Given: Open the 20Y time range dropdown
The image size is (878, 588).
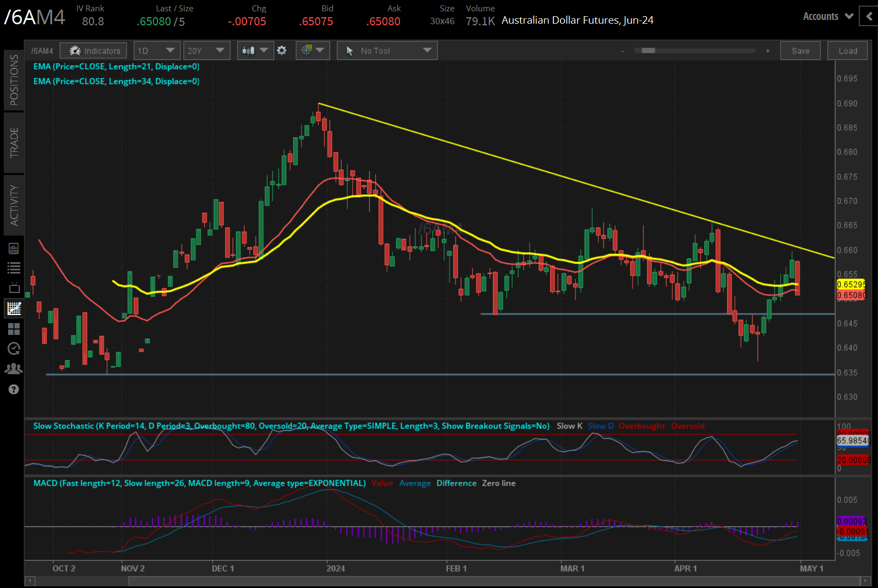Looking at the screenshot, I should (x=206, y=51).
